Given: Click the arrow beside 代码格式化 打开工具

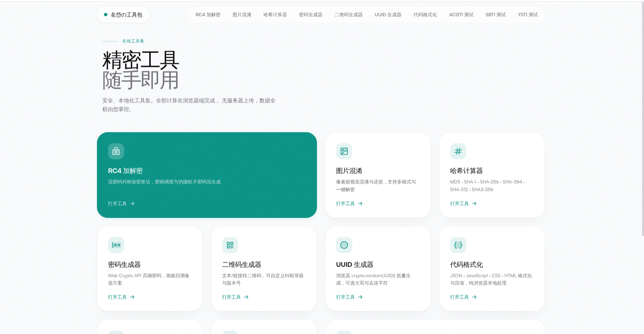Looking at the screenshot, I should (474, 297).
